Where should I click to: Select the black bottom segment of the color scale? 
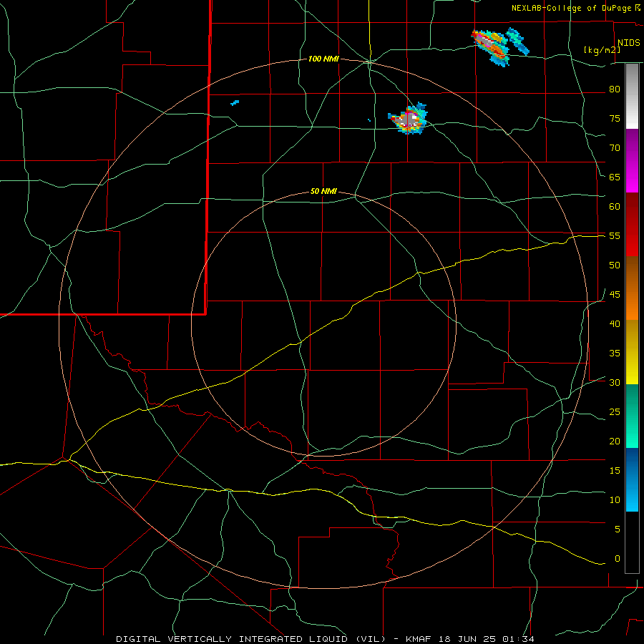[632, 542]
